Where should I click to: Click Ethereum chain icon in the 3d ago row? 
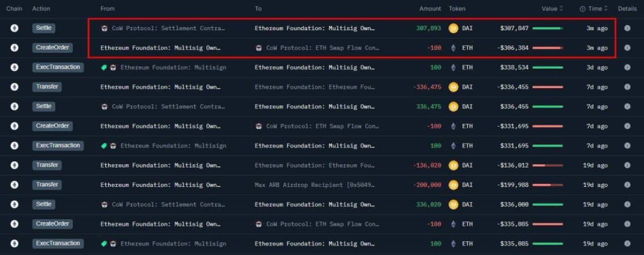coord(14,67)
